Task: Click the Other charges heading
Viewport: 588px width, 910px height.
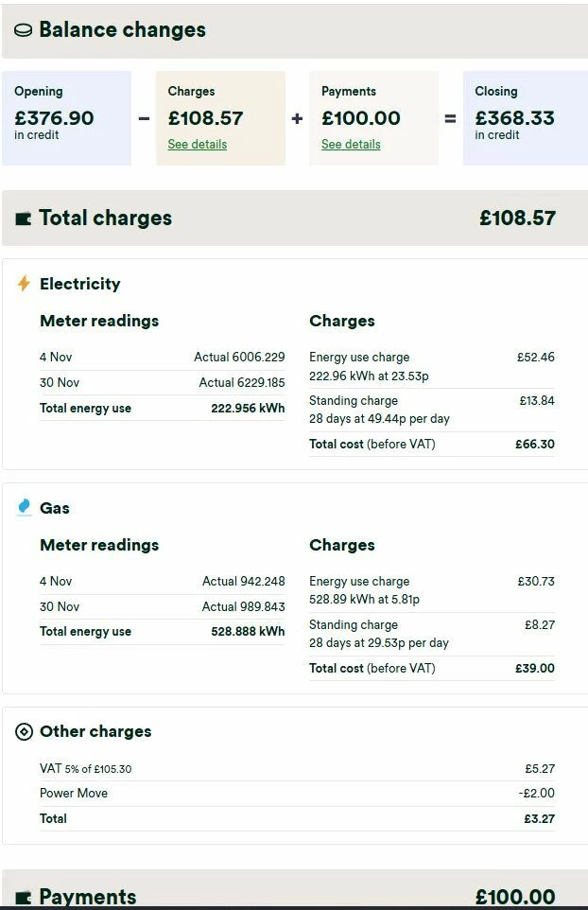Action: [95, 731]
